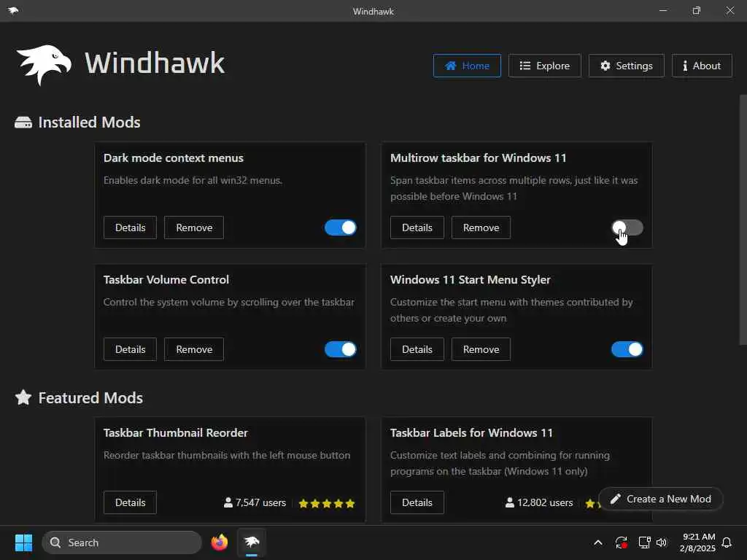Click the Featured Mods star icon
This screenshot has width=747, height=560.
[x=23, y=397]
